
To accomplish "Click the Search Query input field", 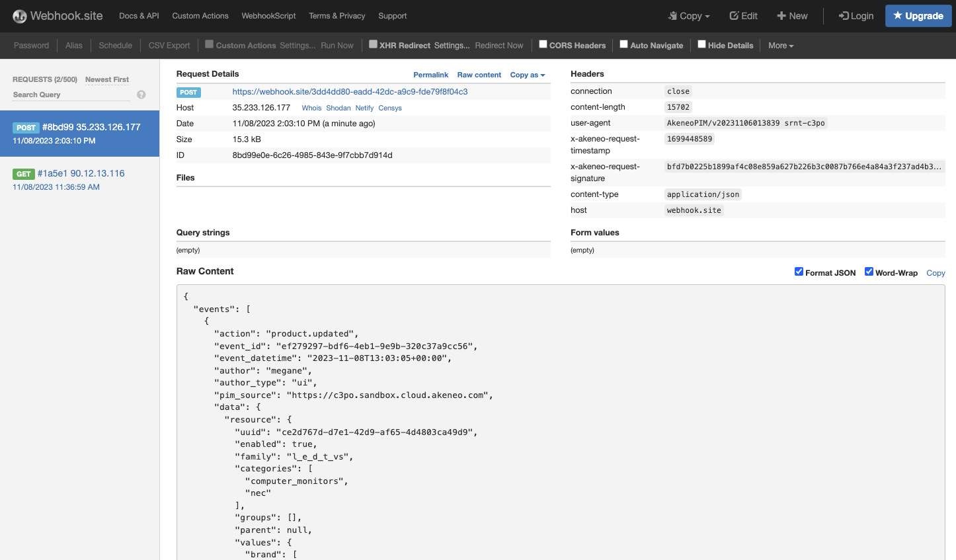I will tap(71, 95).
